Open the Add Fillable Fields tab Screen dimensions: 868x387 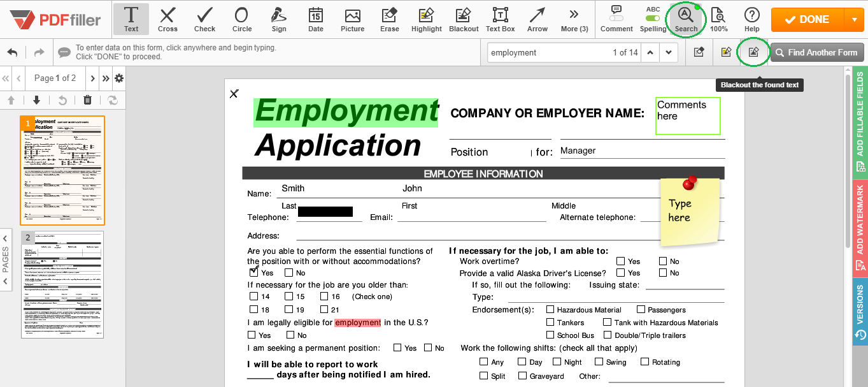pyautogui.click(x=860, y=121)
